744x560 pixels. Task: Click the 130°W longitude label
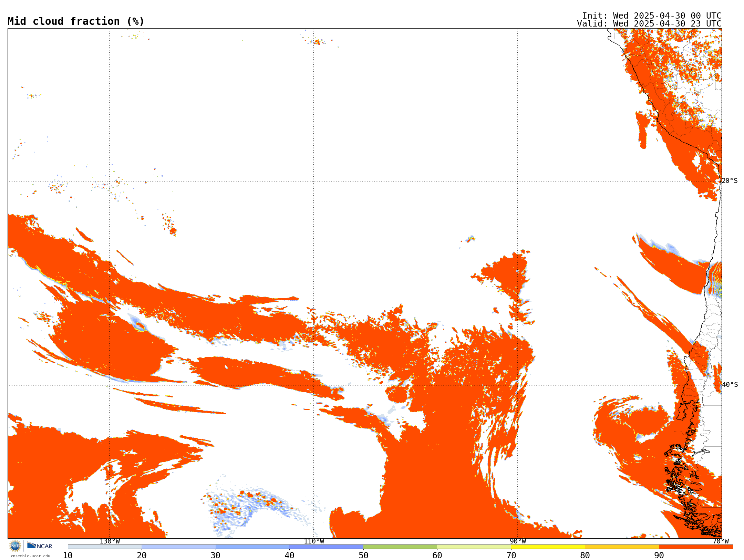(110, 541)
